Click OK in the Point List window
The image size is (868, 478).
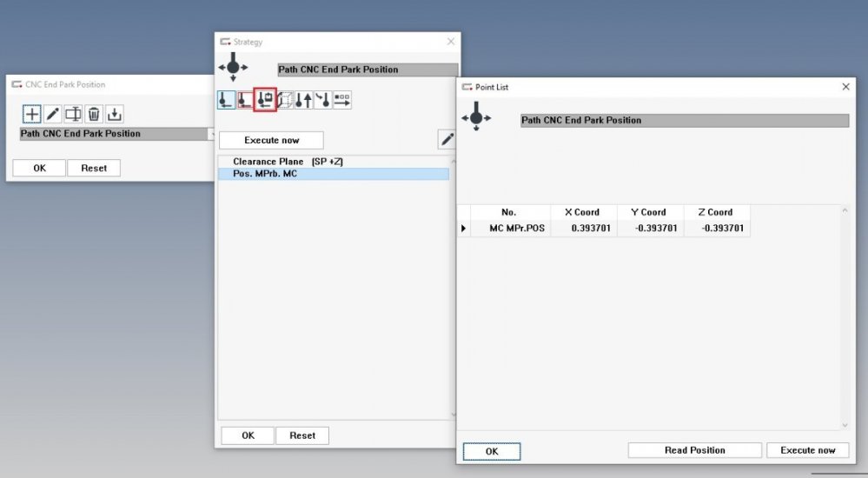tap(492, 451)
